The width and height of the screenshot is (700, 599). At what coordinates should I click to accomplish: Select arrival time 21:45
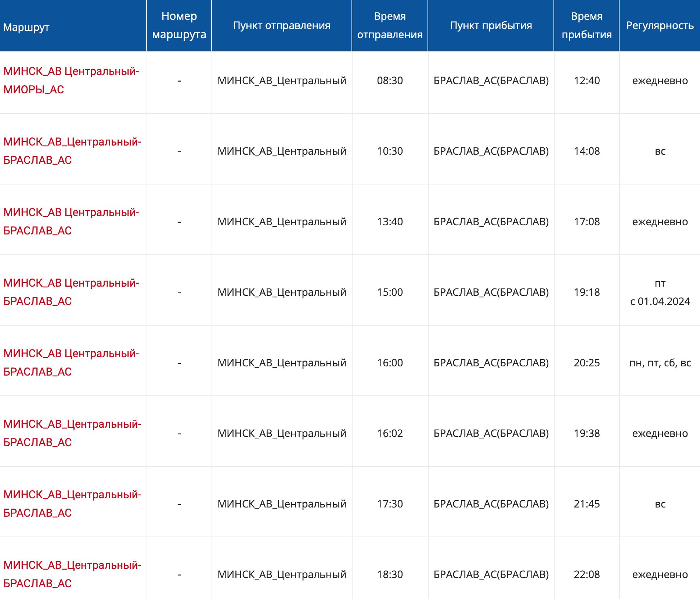coord(587,504)
